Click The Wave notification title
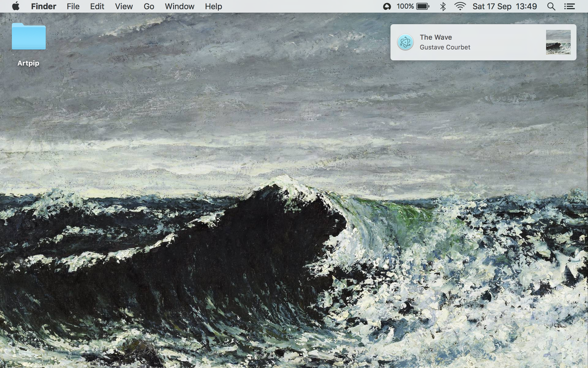Viewport: 588px width, 368px height. click(436, 37)
